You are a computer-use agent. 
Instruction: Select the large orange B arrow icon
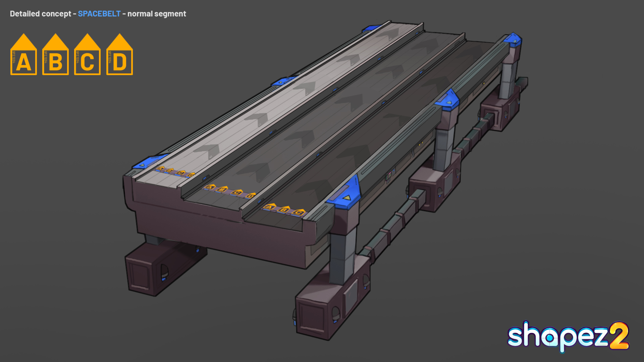coord(56,54)
